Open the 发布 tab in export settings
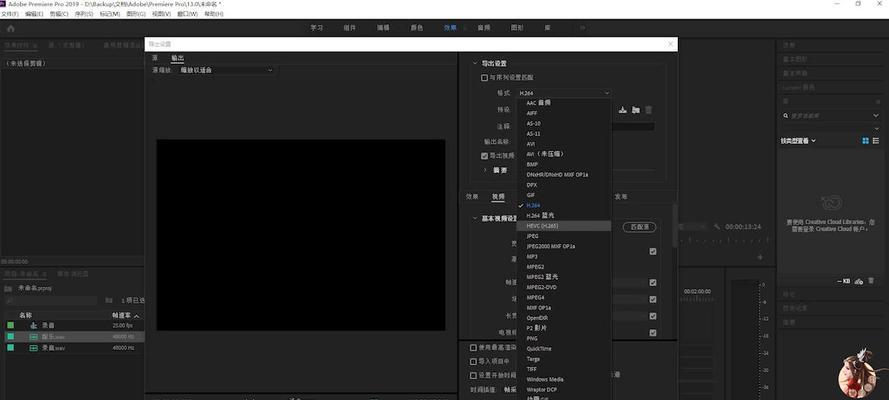 pos(621,197)
